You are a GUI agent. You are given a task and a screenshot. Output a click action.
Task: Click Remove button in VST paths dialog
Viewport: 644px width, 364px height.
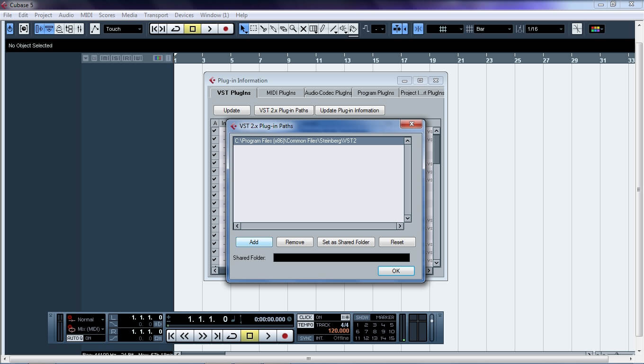(x=295, y=242)
